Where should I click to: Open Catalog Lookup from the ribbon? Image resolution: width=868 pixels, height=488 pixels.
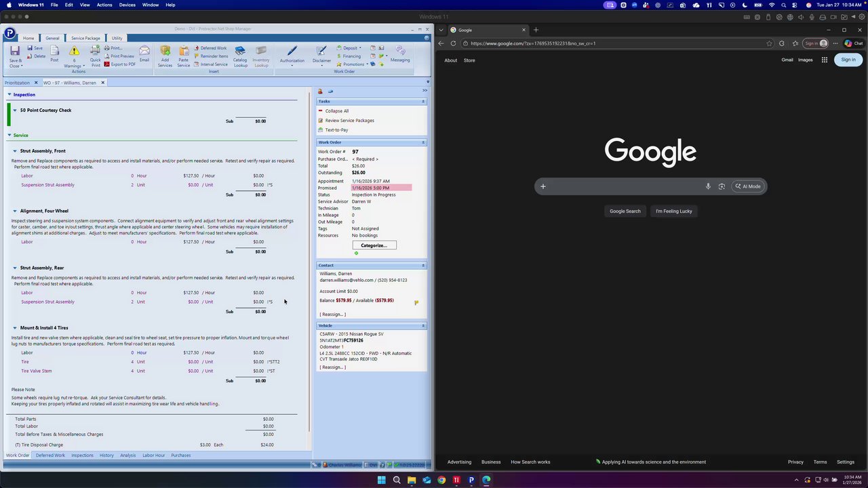(241, 57)
